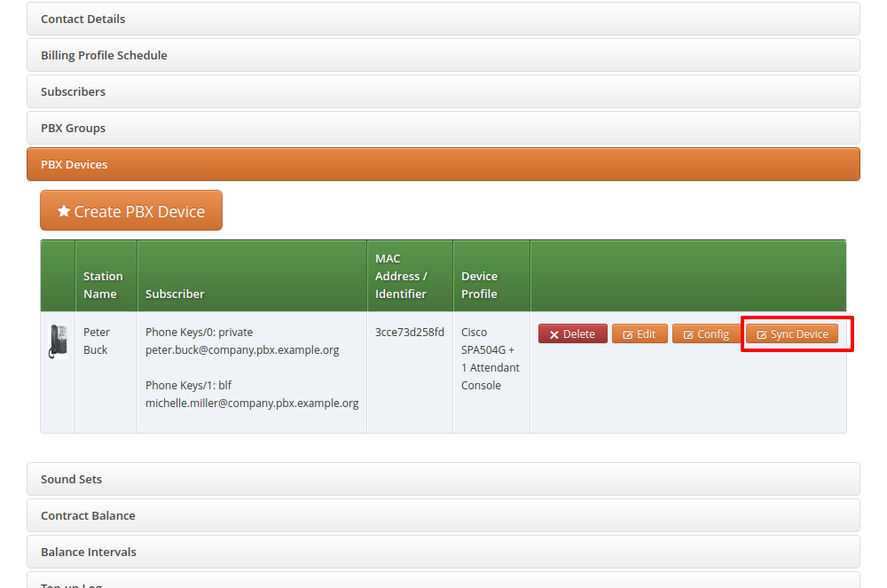Click the phone device thumbnail image
887x588 pixels.
58,341
